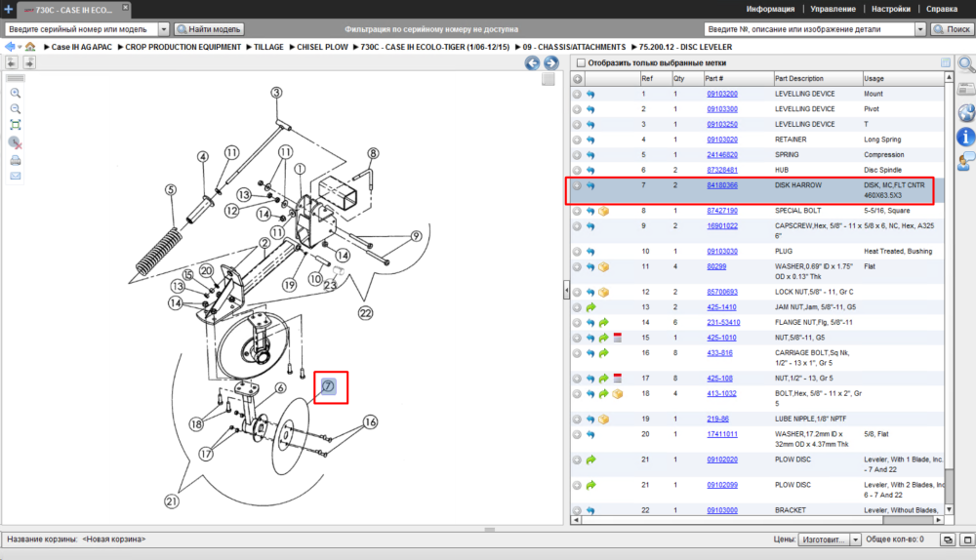Click the home icon in breadcrumb
The height and width of the screenshot is (560, 976).
(30, 47)
